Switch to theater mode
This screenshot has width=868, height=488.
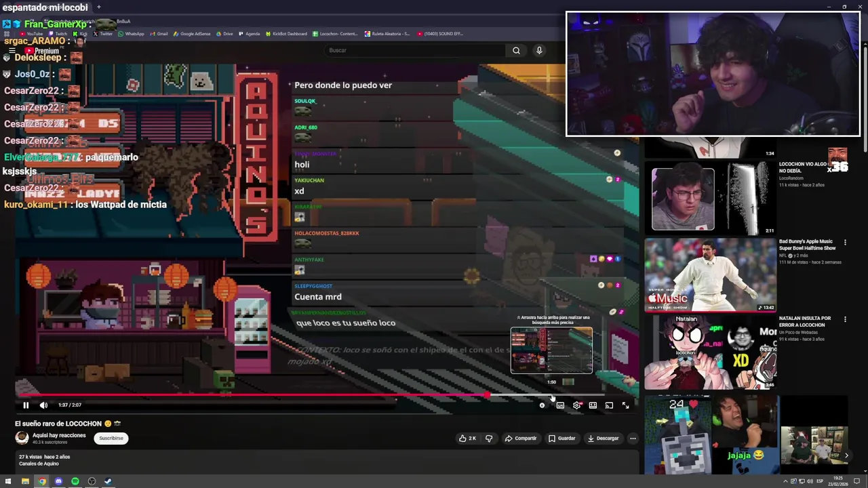pyautogui.click(x=593, y=405)
